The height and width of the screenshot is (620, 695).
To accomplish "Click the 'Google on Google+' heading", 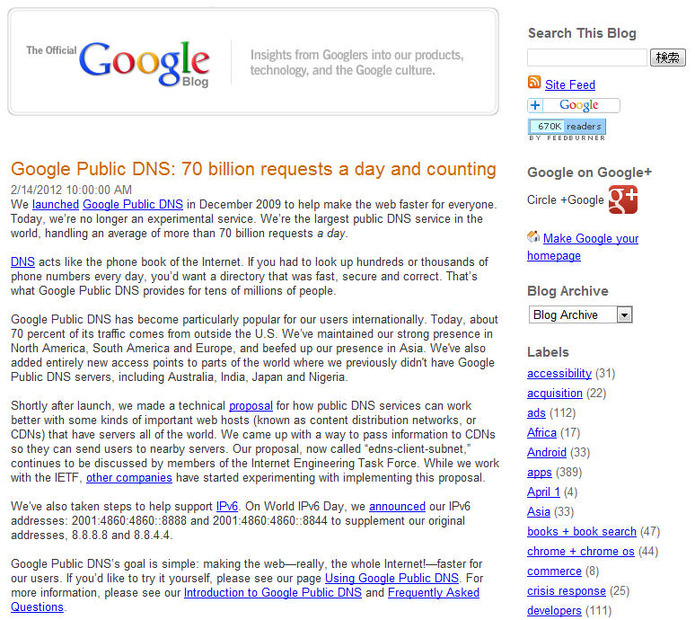I will point(589,172).
